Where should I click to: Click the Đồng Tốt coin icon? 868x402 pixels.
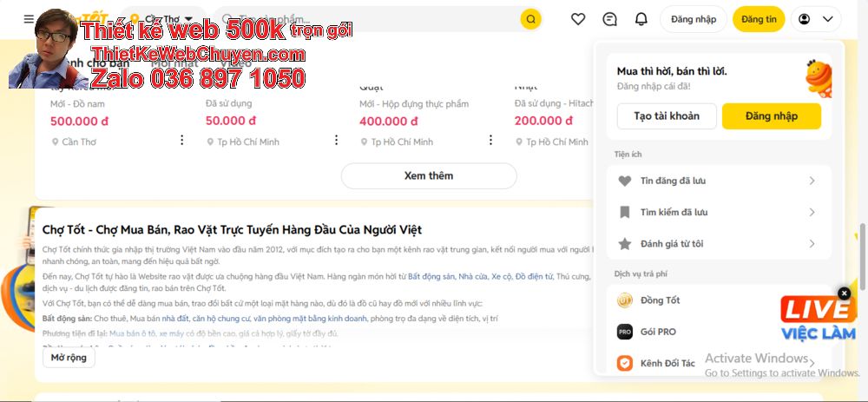pos(625,300)
